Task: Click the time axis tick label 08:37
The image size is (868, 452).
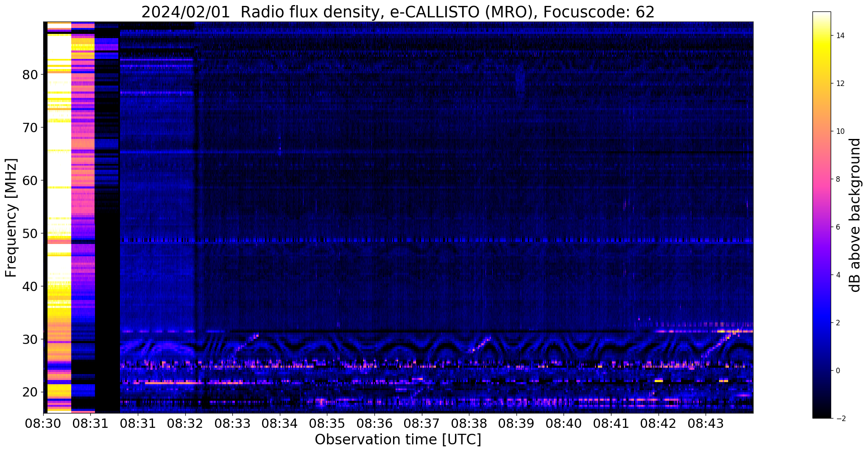Action: coord(422,423)
